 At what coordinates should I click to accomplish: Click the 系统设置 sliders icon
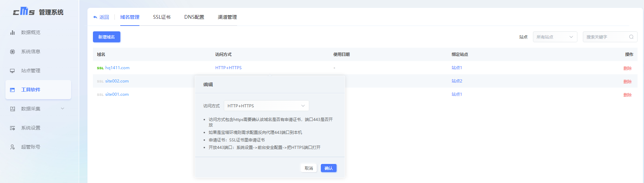point(12,128)
